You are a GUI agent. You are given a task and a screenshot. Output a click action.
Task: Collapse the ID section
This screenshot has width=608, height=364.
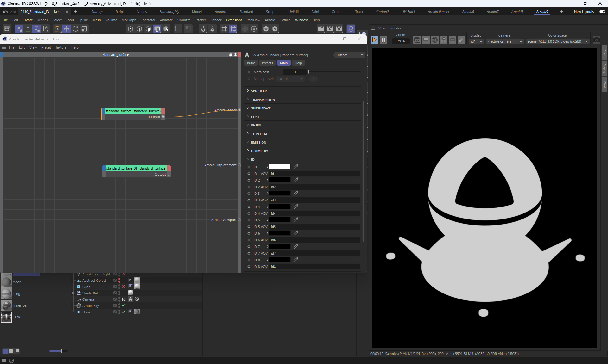(248, 159)
